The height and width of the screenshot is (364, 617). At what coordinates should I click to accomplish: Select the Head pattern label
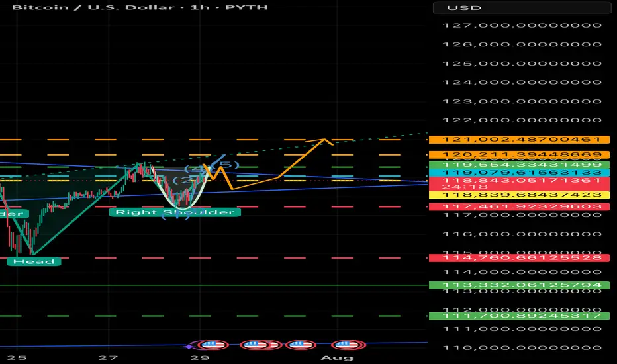click(34, 261)
